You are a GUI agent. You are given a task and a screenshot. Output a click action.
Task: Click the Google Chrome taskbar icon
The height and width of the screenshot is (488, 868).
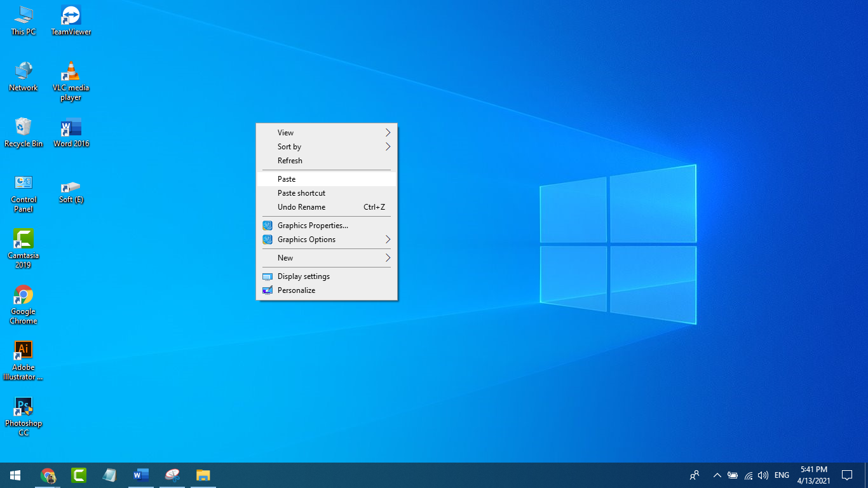point(48,475)
